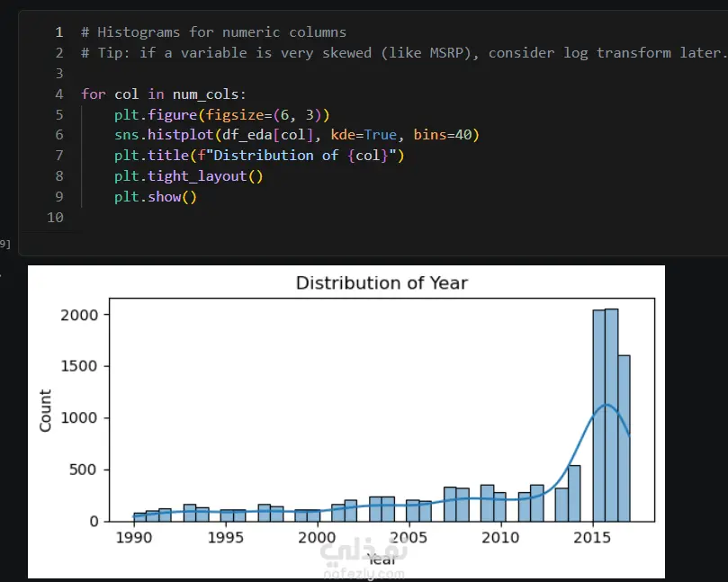Viewport: 728px width, 582px height.
Task: Click line number 10 in the gutter
Action: coord(55,217)
